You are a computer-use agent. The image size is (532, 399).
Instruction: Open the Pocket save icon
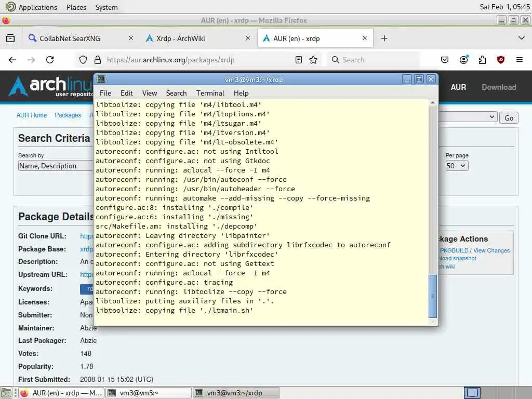[x=445, y=60]
